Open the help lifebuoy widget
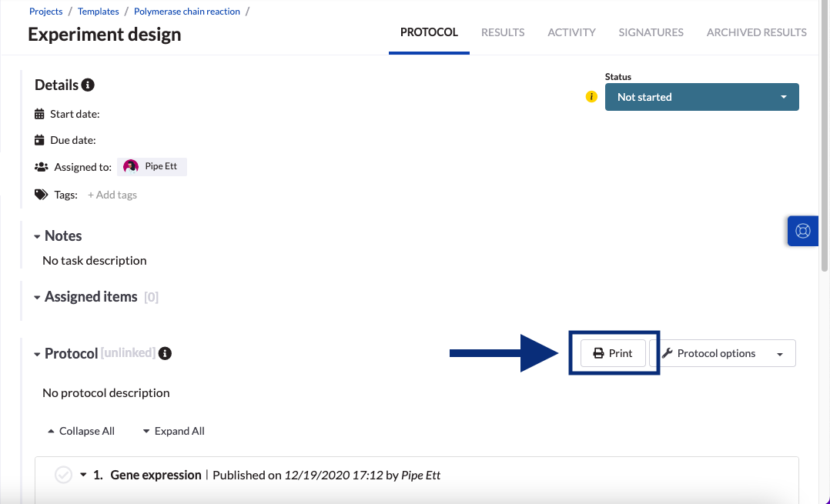 click(802, 231)
